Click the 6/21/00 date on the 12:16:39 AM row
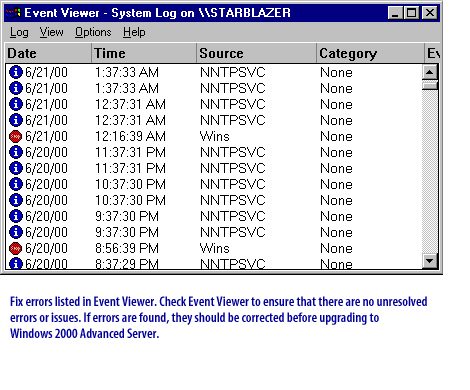 [46, 136]
